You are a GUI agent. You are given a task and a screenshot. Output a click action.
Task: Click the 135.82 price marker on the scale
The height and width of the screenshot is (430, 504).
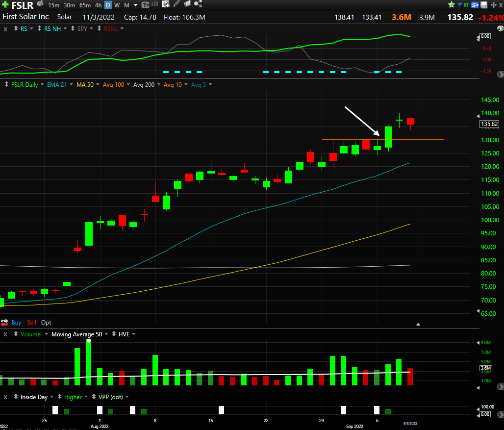[489, 124]
